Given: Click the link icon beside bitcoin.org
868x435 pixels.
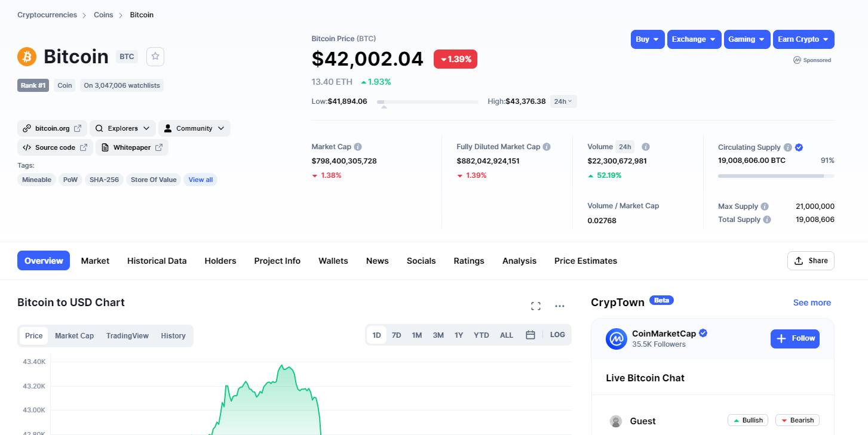Looking at the screenshot, I should [27, 128].
